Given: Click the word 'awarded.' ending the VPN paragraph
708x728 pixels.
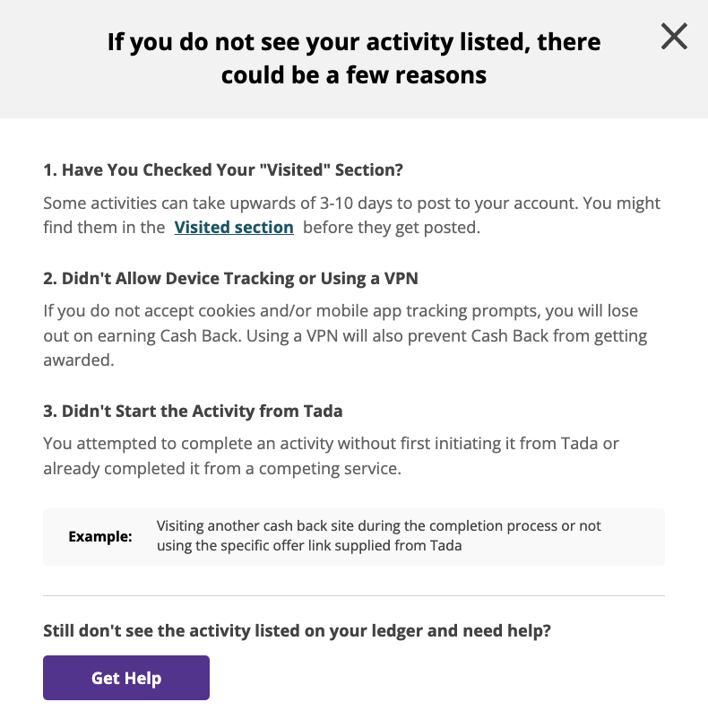Looking at the screenshot, I should (79, 360).
